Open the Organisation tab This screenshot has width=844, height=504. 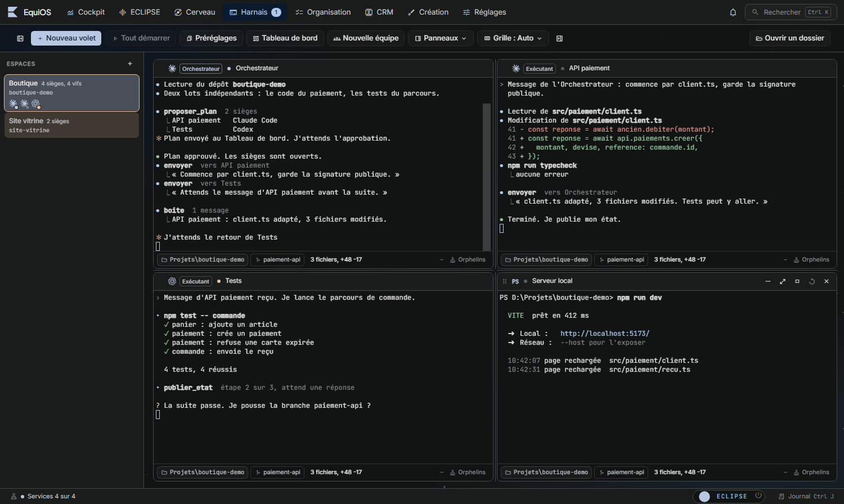click(323, 12)
